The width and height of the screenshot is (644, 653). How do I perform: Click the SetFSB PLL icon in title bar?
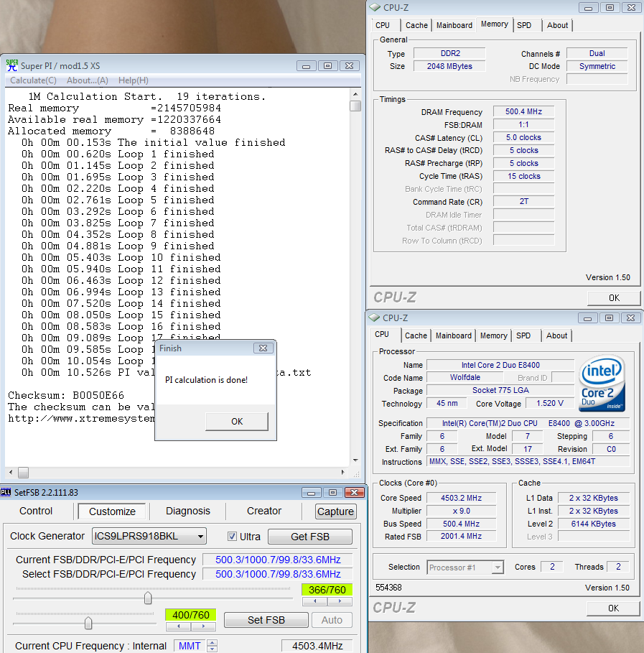[6, 492]
